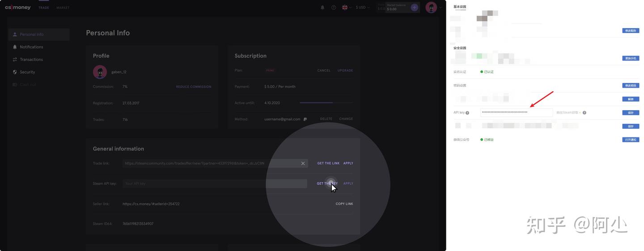Open the help question mark icon in header

(x=334, y=7)
